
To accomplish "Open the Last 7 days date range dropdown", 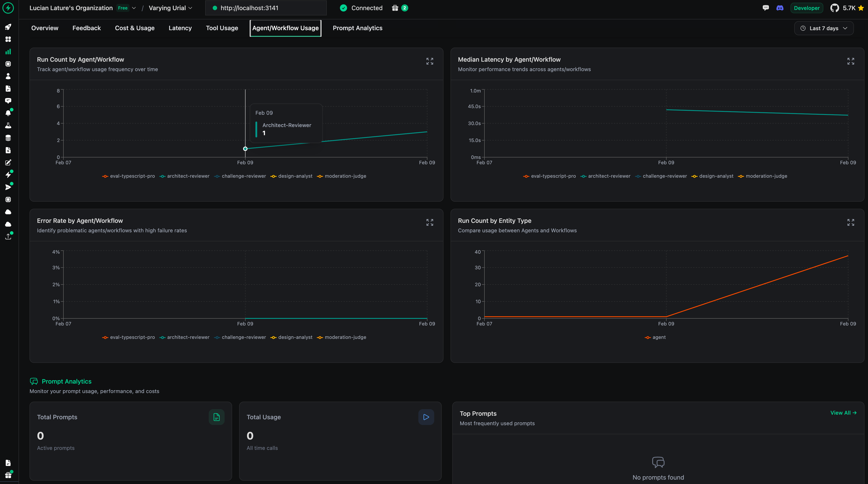I will tap(824, 28).
